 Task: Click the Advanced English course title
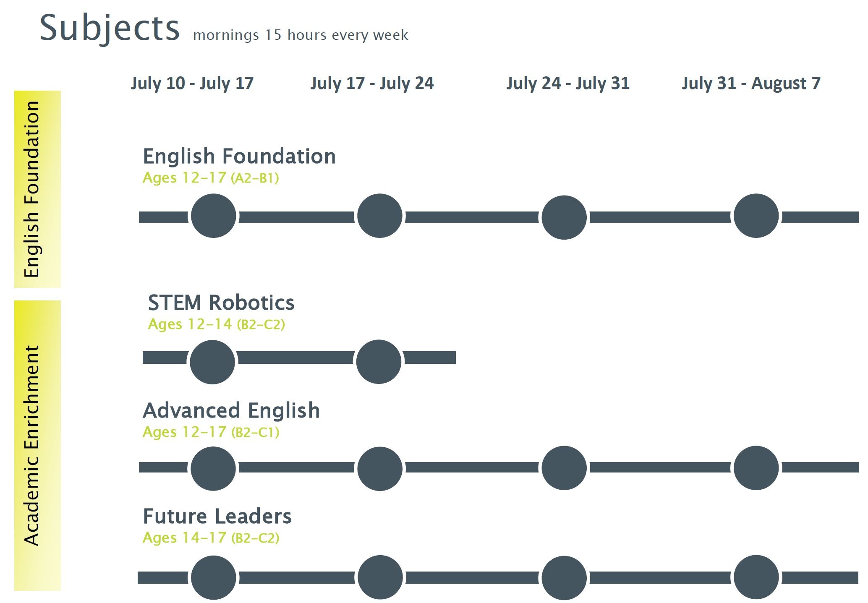[x=231, y=410]
